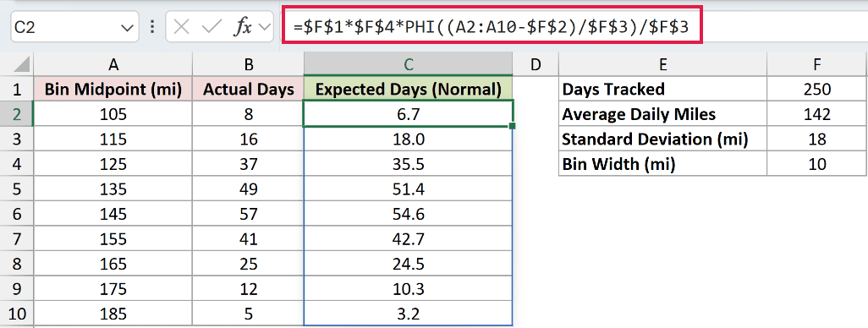Select column D header
The width and height of the screenshot is (868, 328).
(x=536, y=65)
